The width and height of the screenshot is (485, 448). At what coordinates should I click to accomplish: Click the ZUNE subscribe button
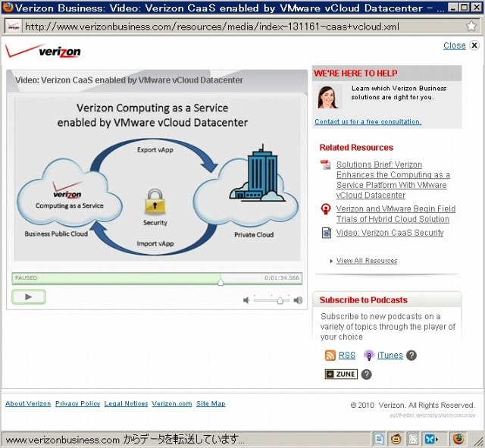click(x=341, y=374)
